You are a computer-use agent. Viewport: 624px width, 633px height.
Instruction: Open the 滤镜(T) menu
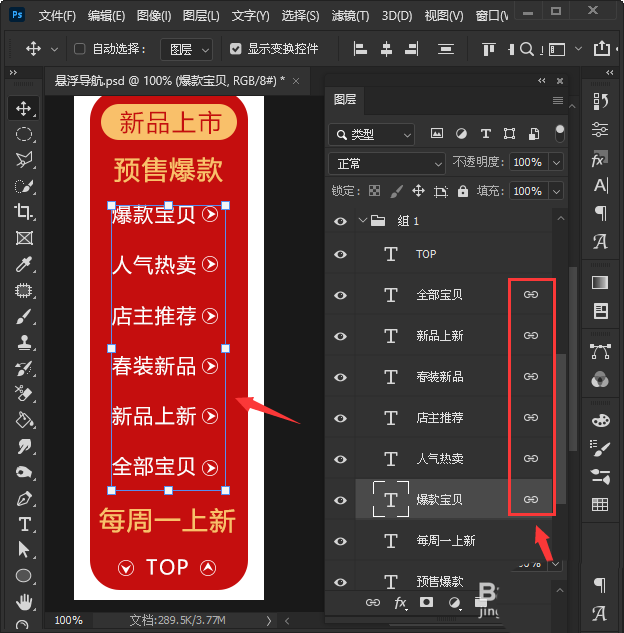pyautogui.click(x=350, y=16)
